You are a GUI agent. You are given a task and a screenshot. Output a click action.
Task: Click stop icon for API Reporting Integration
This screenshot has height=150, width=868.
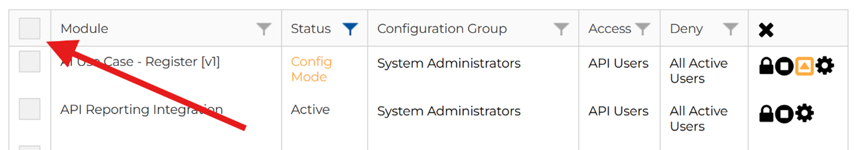pos(784,114)
